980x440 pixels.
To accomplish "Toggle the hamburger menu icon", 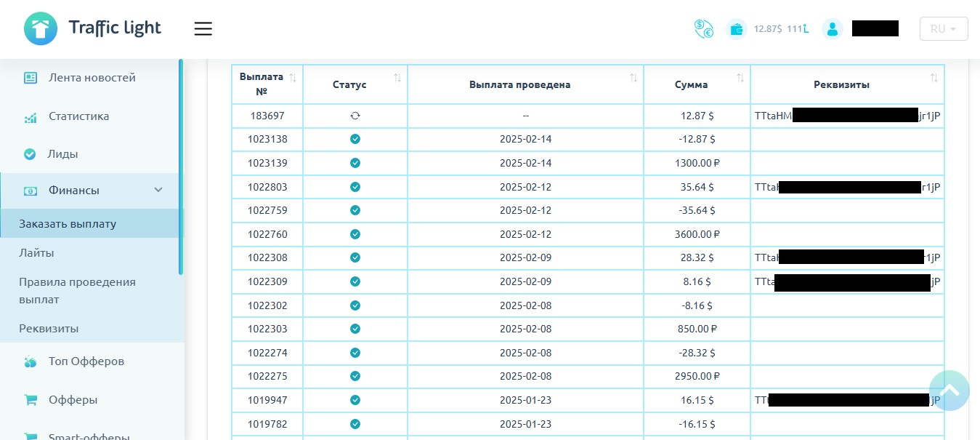I will [203, 29].
